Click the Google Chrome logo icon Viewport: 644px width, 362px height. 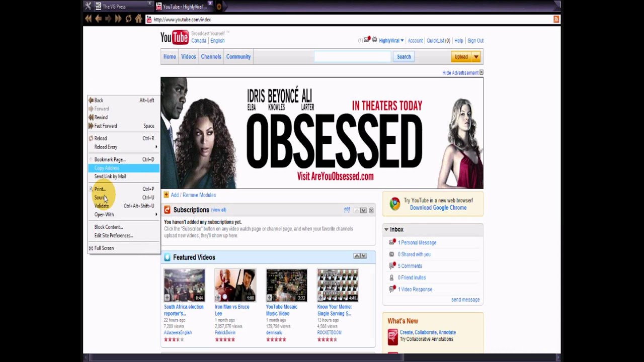pos(394,204)
